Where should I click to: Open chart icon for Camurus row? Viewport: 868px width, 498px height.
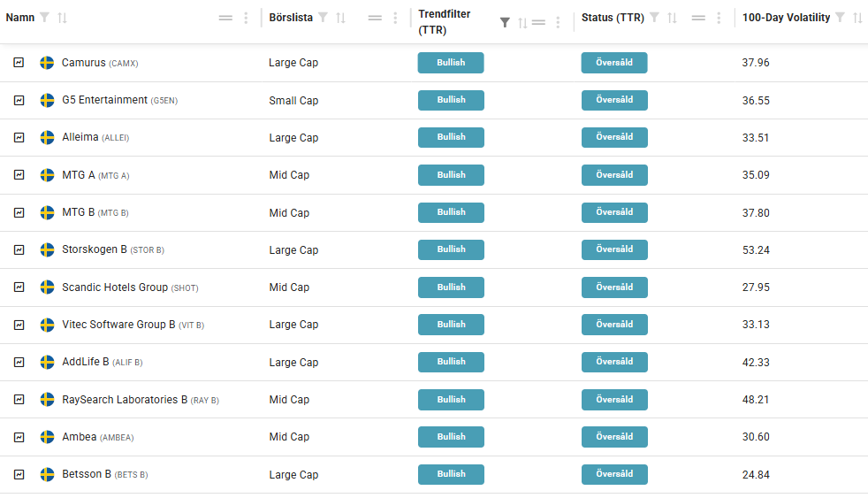[x=19, y=63]
